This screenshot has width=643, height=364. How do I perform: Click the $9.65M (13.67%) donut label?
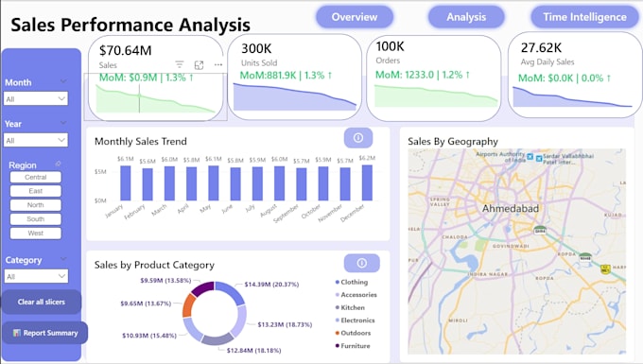[146, 303]
